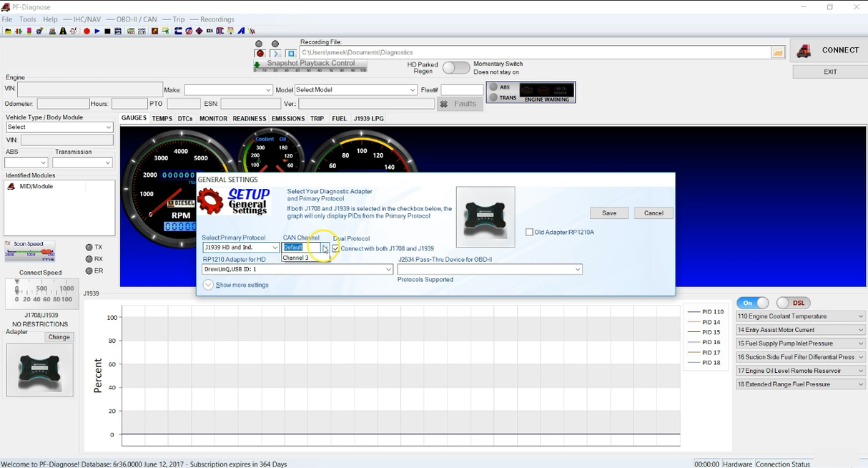The height and width of the screenshot is (468, 868).
Task: Click the blue play arrow in toolbar
Action: point(97,31)
